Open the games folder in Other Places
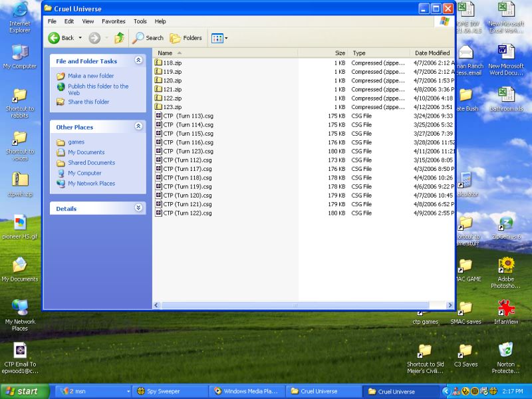This screenshot has width=532, height=399. (76, 142)
